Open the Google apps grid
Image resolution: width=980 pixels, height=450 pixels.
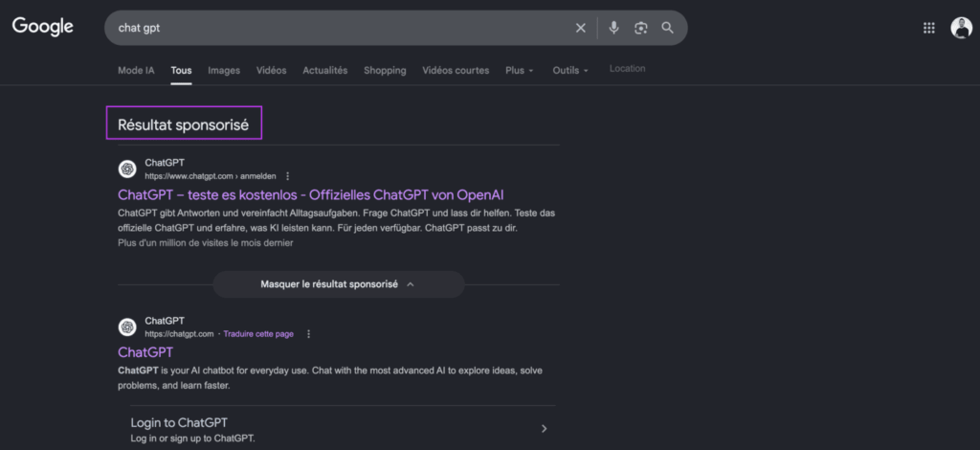[x=928, y=28]
